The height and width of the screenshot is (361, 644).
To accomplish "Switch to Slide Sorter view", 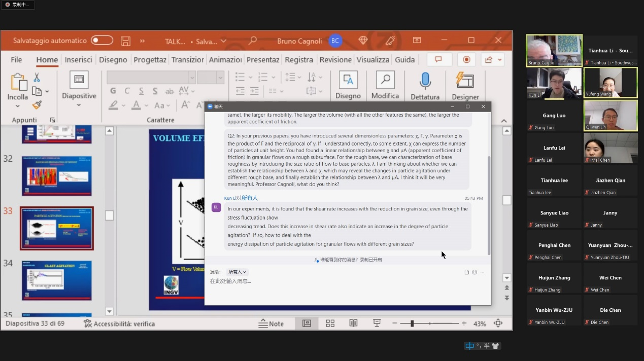I will (330, 323).
